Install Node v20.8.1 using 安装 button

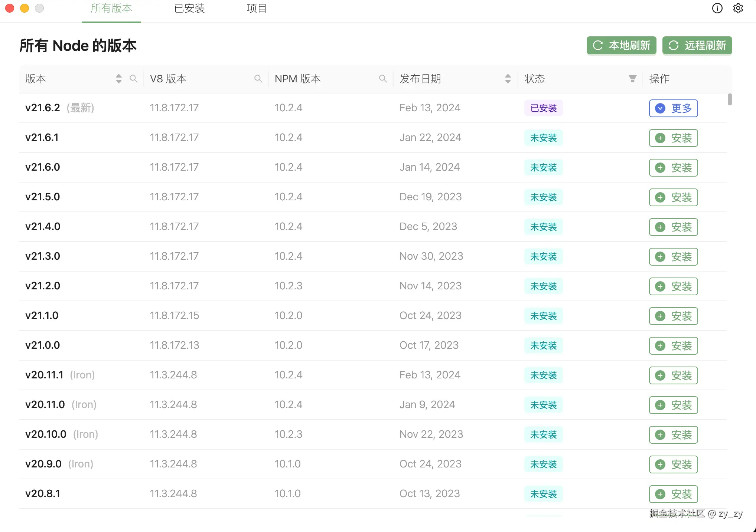[x=673, y=494]
